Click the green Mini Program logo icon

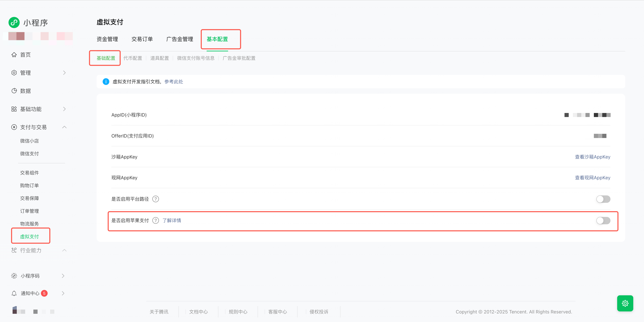[14, 22]
